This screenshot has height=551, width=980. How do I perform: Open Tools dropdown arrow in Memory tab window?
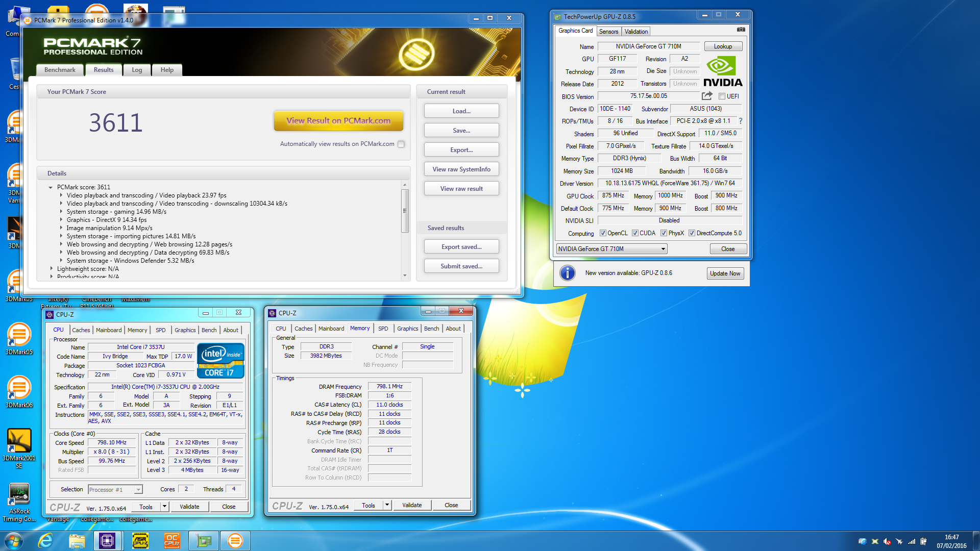coord(387,505)
